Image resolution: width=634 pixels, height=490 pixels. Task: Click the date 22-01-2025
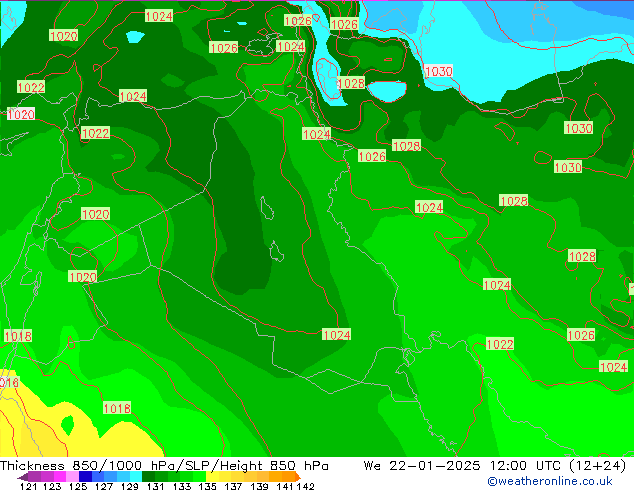pyautogui.click(x=435, y=466)
